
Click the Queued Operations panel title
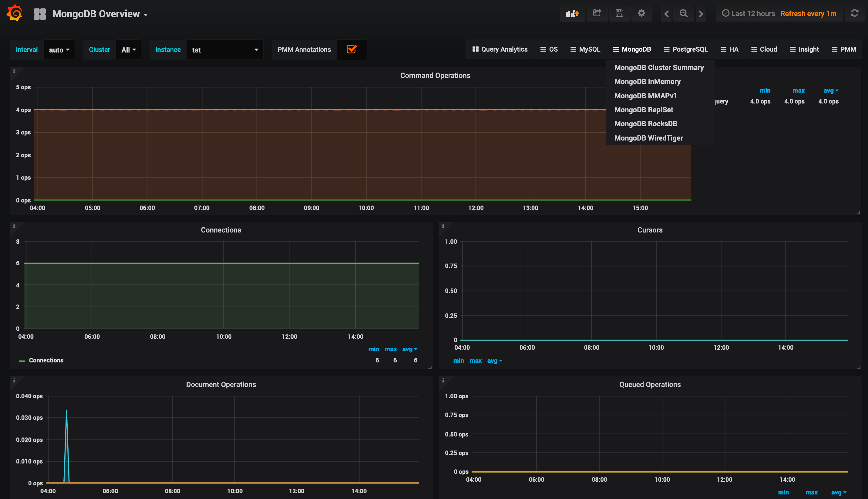[x=650, y=385]
